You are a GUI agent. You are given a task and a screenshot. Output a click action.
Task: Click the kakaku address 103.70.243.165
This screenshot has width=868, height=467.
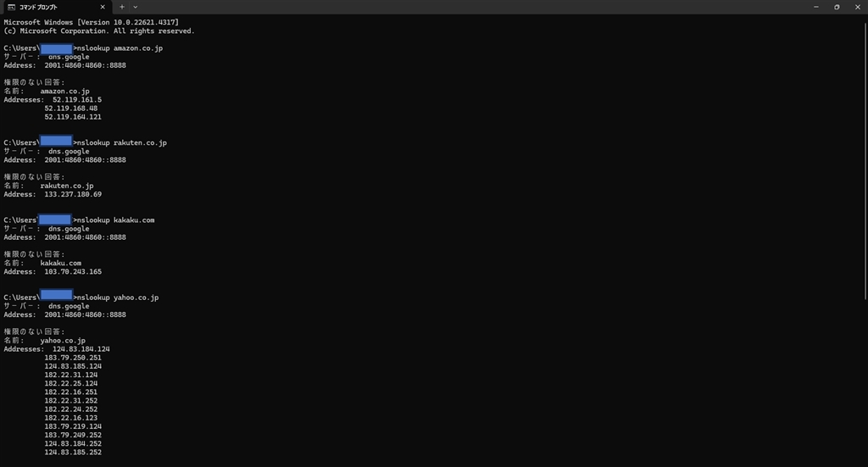pyautogui.click(x=73, y=272)
